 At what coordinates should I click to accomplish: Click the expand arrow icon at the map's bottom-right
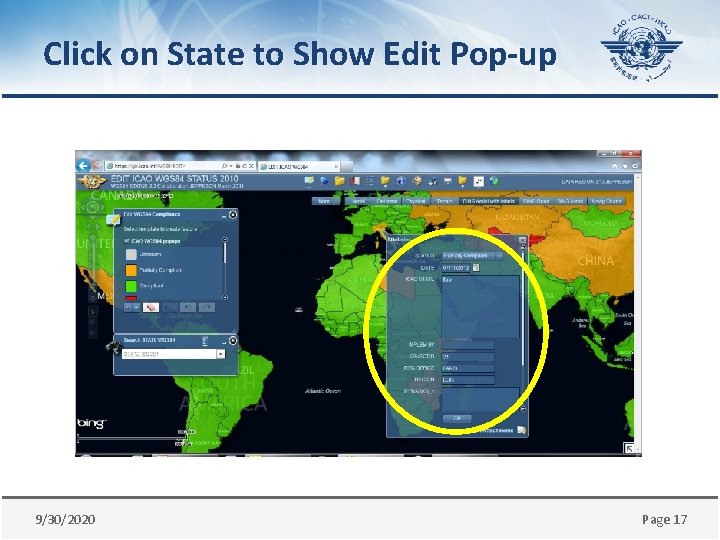628,447
